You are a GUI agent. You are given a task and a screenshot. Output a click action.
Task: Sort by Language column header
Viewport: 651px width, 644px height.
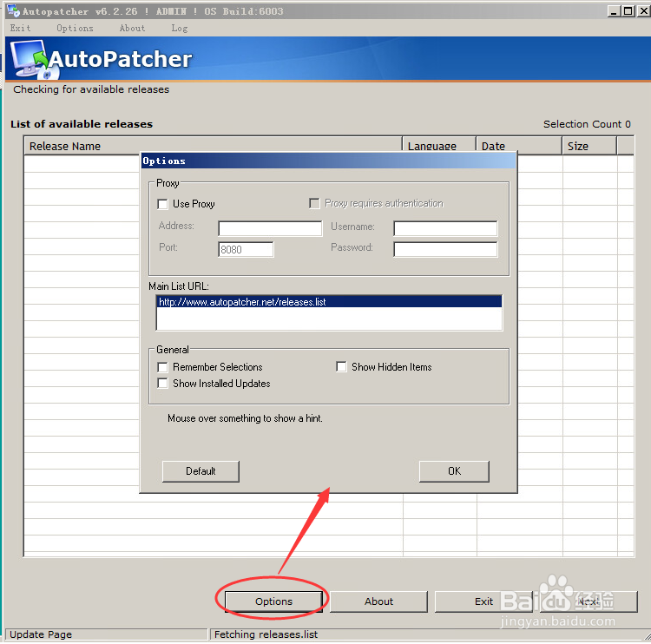439,146
